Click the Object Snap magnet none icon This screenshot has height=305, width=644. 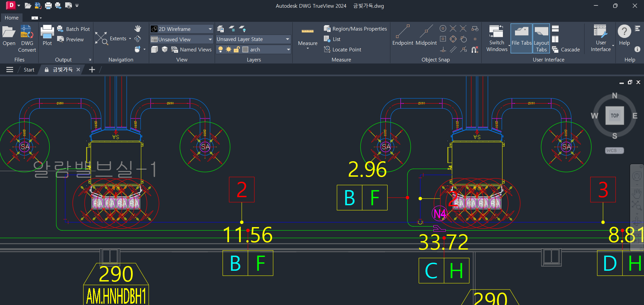click(475, 50)
